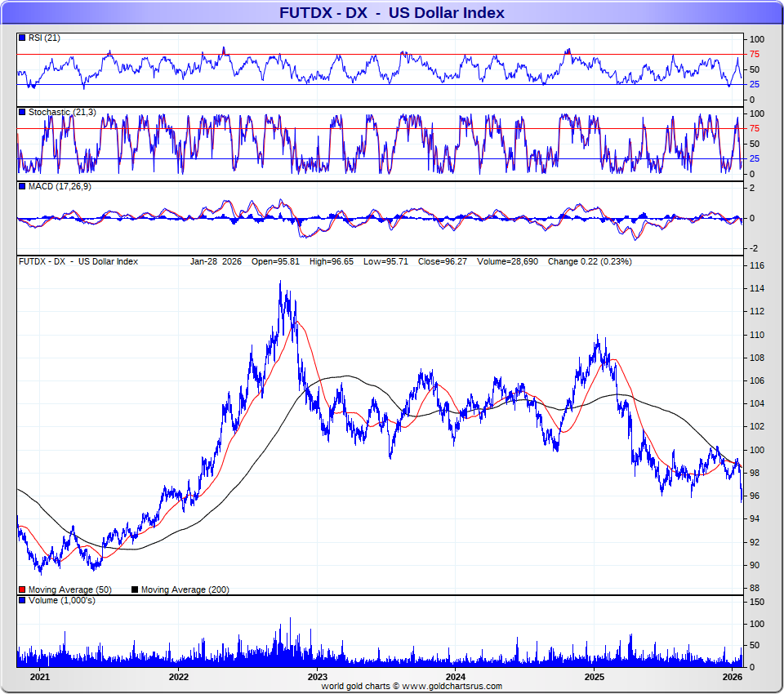Click the Volume (1,000's) label

pos(61,600)
